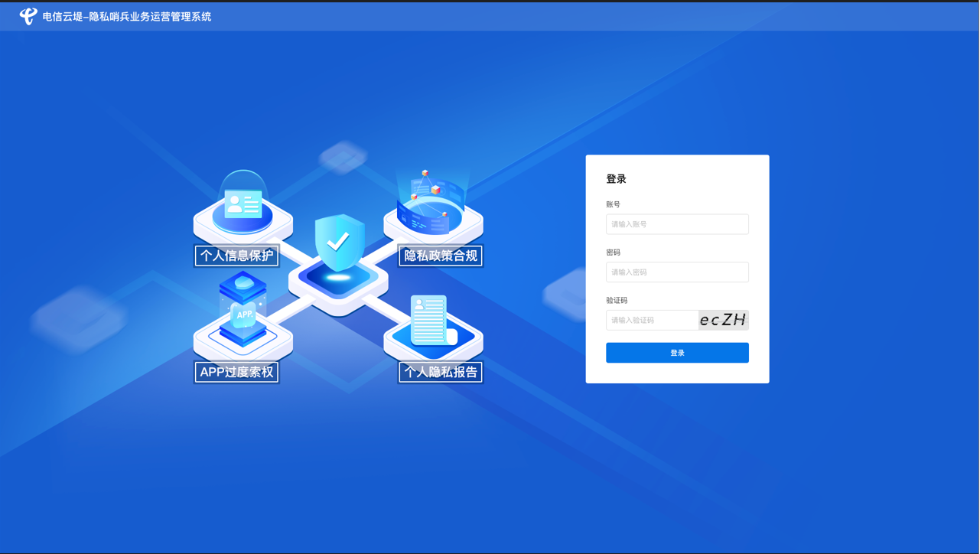Focus the 账号 account input field
This screenshot has height=554, width=980.
677,224
